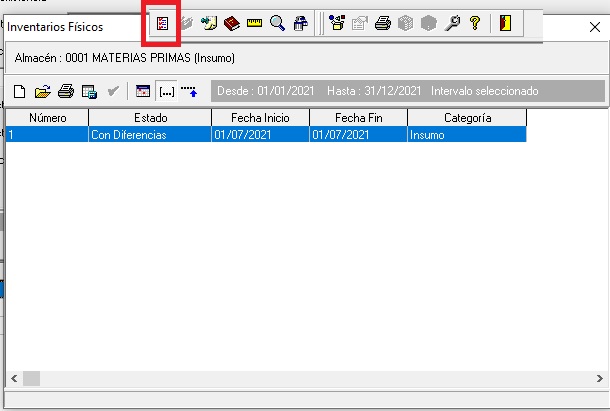Click the grayed form export icon
Screen dimensions: 610x411
point(360,23)
